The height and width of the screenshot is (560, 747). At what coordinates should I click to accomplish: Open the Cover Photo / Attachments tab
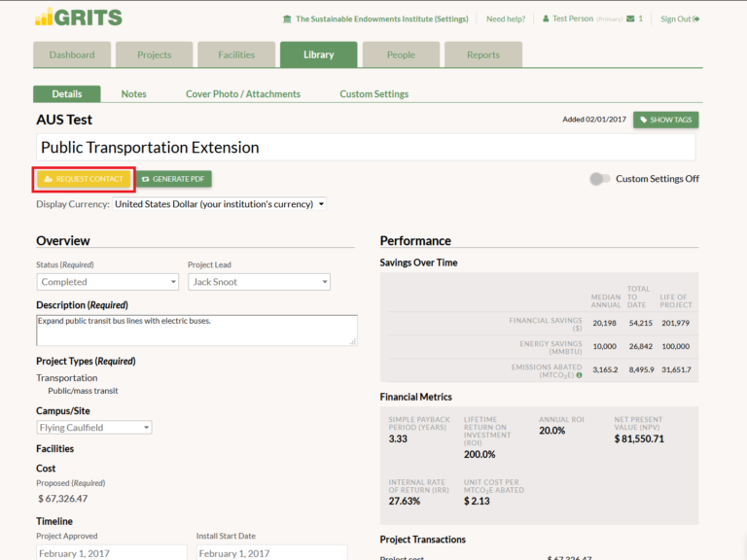[243, 94]
